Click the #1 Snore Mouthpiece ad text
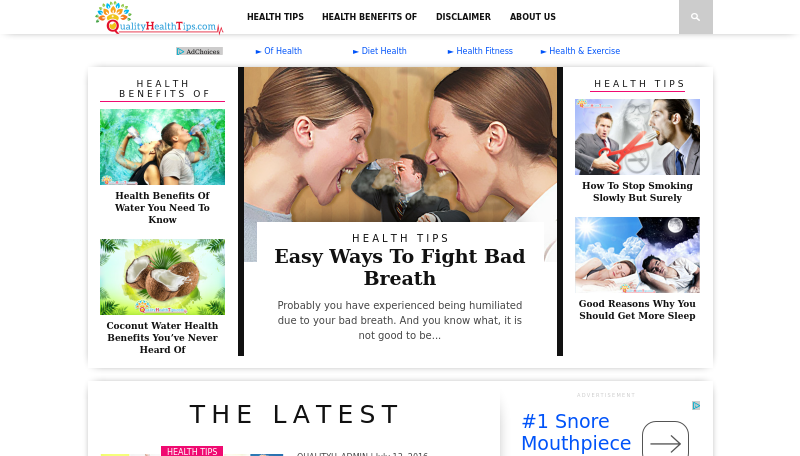The width and height of the screenshot is (800, 456). (x=577, y=432)
